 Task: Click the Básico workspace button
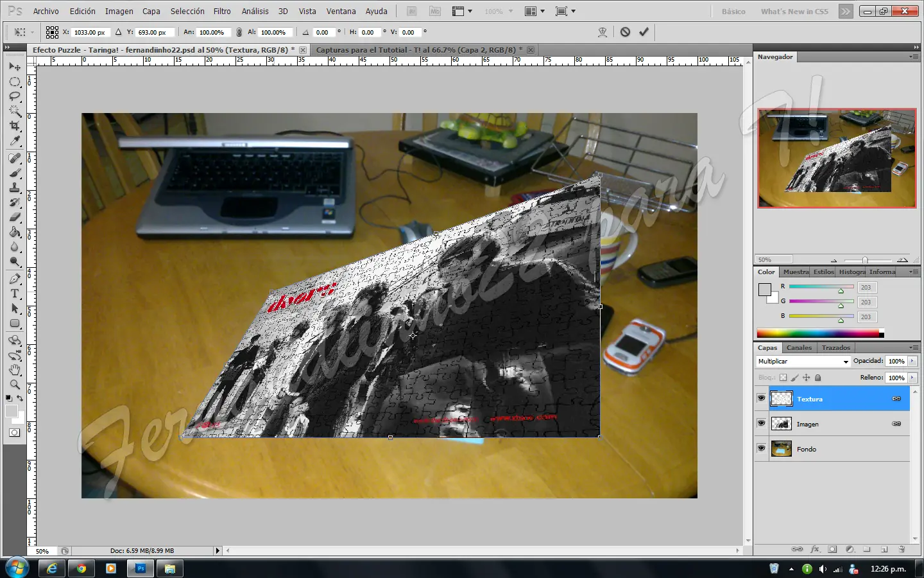[733, 12]
